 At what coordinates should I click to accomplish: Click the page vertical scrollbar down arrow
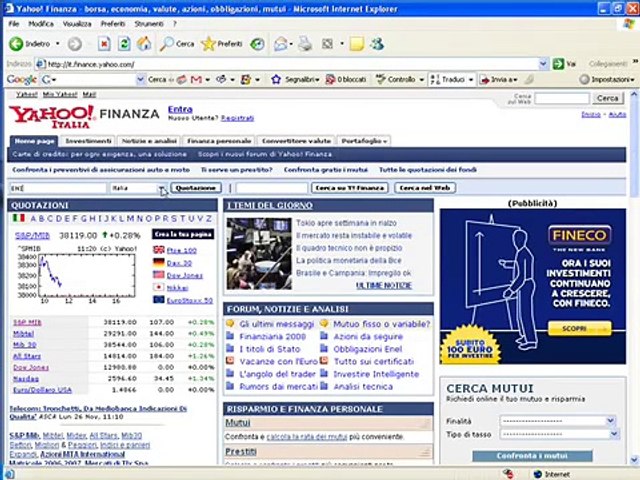(x=634, y=459)
